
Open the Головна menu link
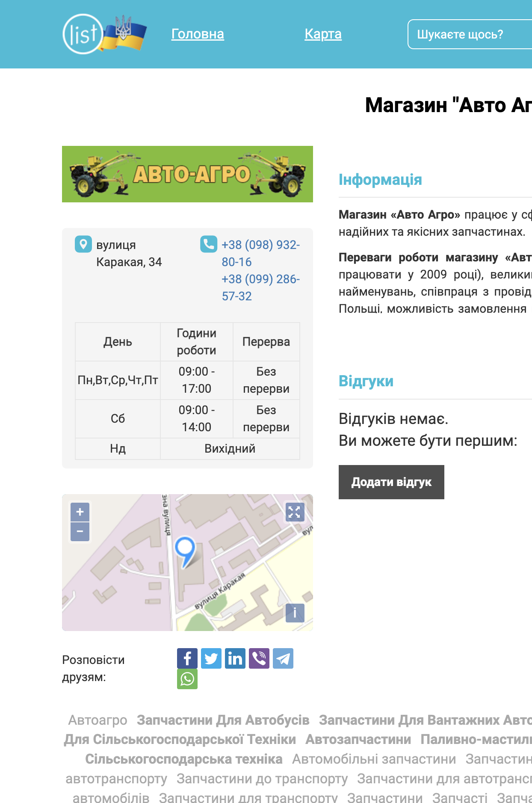click(198, 34)
